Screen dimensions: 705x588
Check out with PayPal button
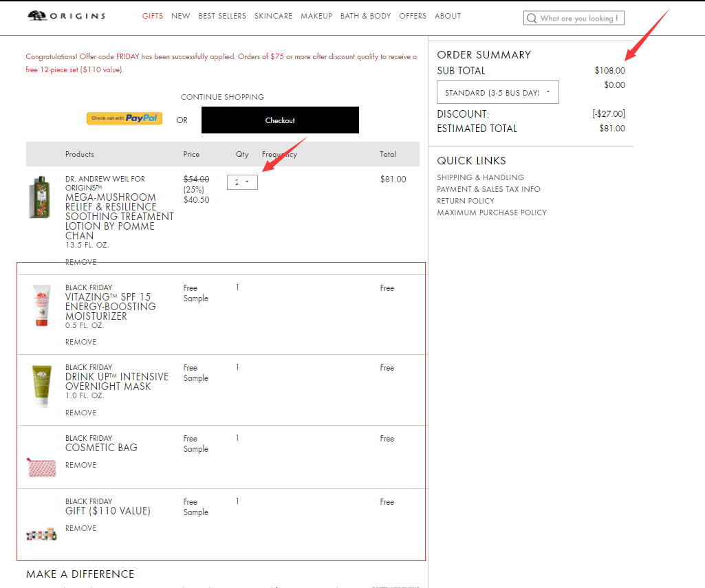124,118
